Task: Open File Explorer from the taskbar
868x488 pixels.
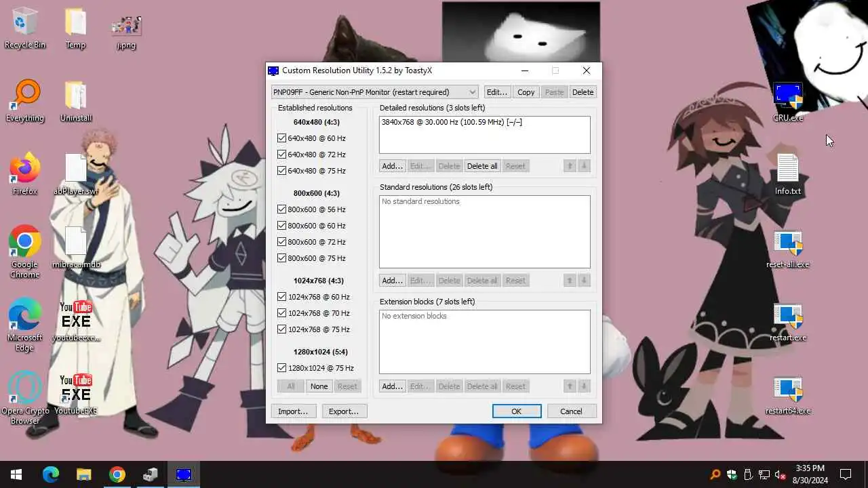Action: point(83,474)
